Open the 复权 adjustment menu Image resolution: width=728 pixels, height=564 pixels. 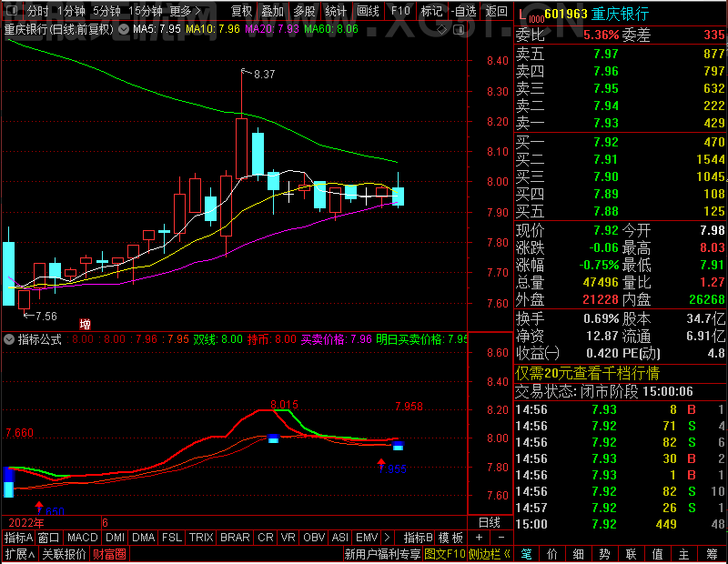coord(241,11)
